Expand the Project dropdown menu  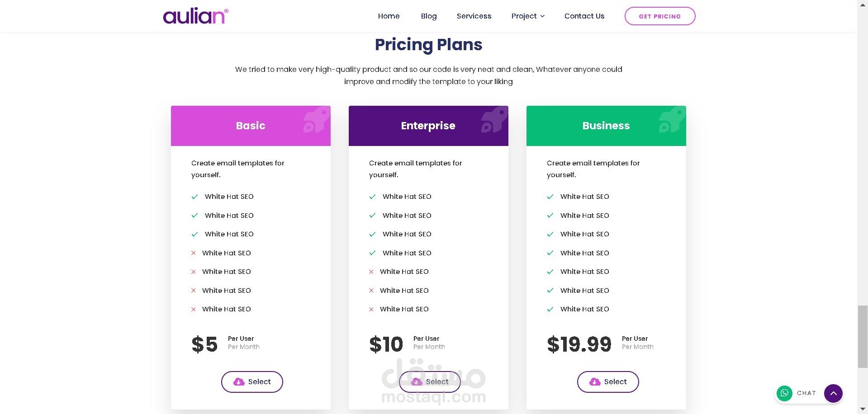point(524,16)
